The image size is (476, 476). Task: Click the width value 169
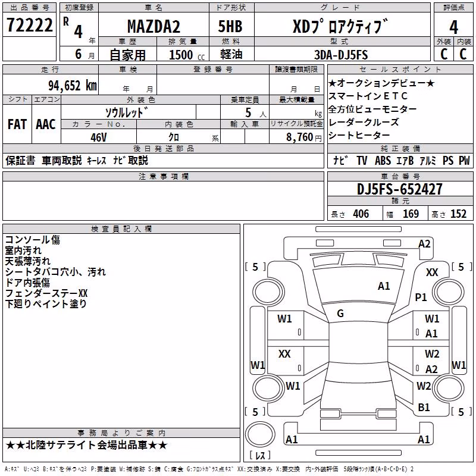(411, 214)
